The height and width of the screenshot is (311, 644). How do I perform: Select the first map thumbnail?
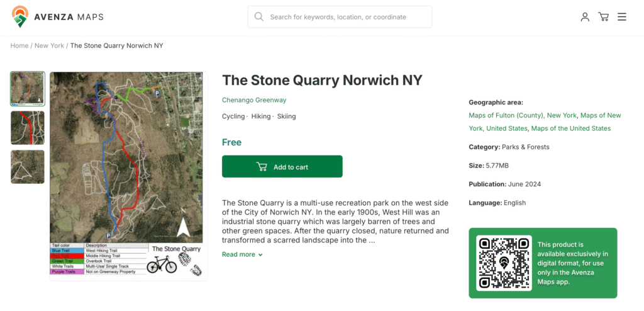(x=28, y=89)
